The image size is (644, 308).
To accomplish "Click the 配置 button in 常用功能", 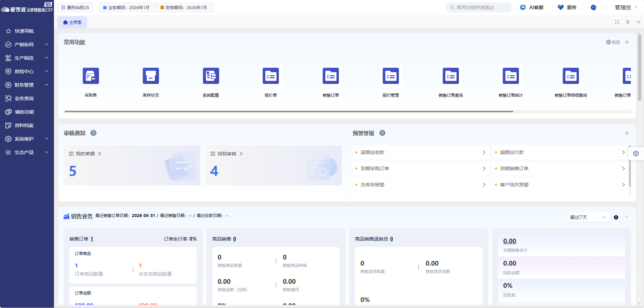I will click(x=613, y=42).
